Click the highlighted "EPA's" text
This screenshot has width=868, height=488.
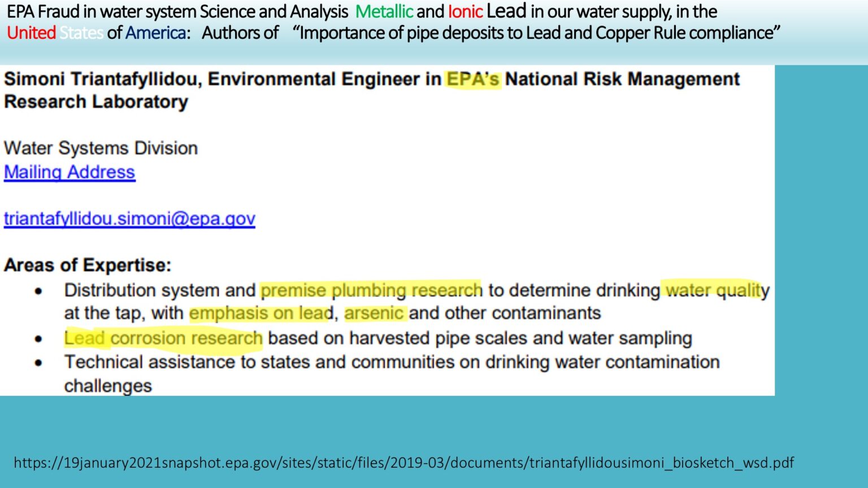[472, 80]
